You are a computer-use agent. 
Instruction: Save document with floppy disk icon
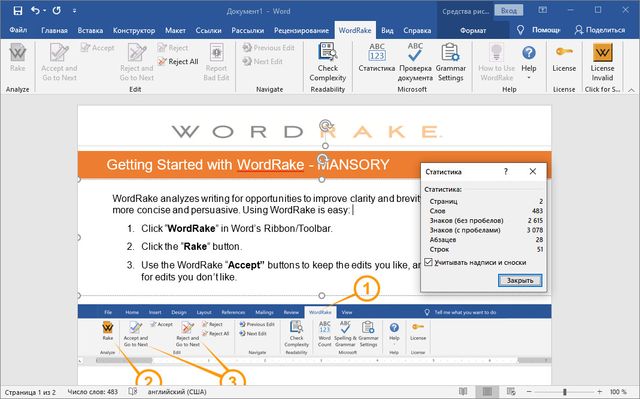click(x=18, y=11)
